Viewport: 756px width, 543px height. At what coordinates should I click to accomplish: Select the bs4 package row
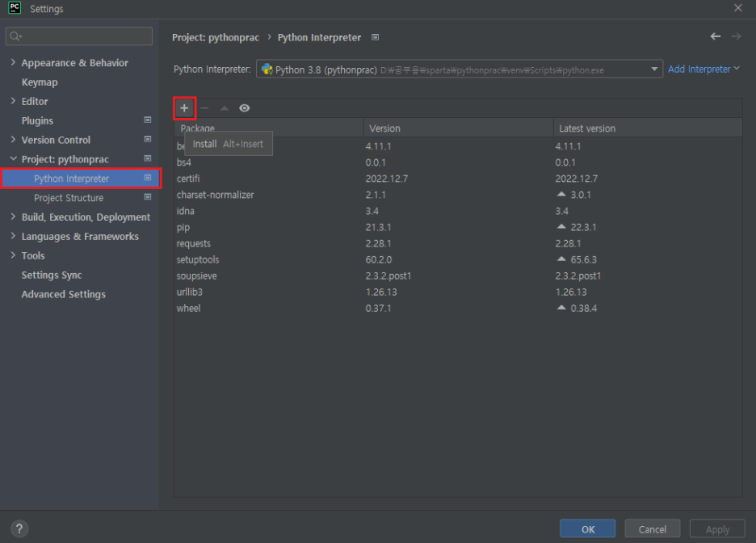pos(458,162)
